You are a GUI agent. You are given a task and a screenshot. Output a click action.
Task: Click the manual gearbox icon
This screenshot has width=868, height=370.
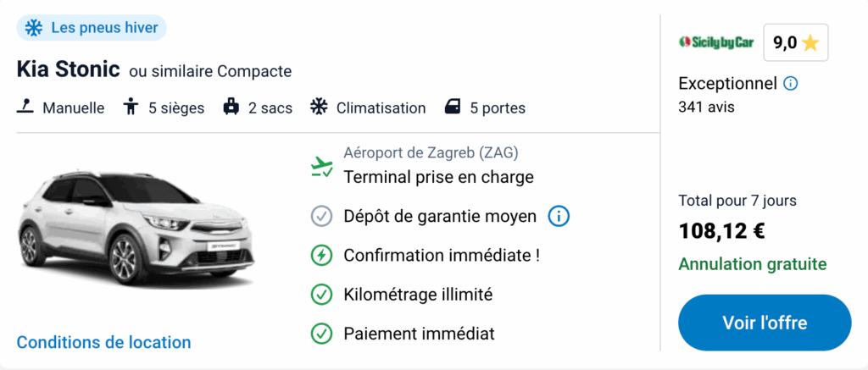(26, 108)
